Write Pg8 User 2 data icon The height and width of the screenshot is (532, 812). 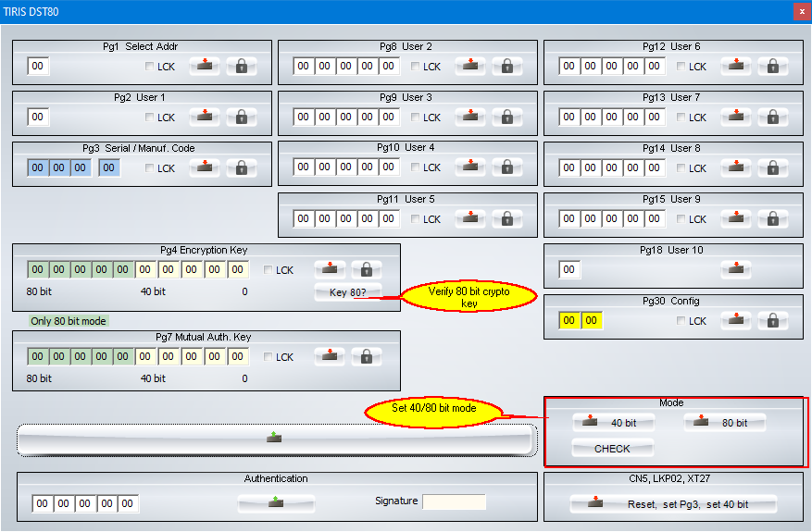click(470, 67)
